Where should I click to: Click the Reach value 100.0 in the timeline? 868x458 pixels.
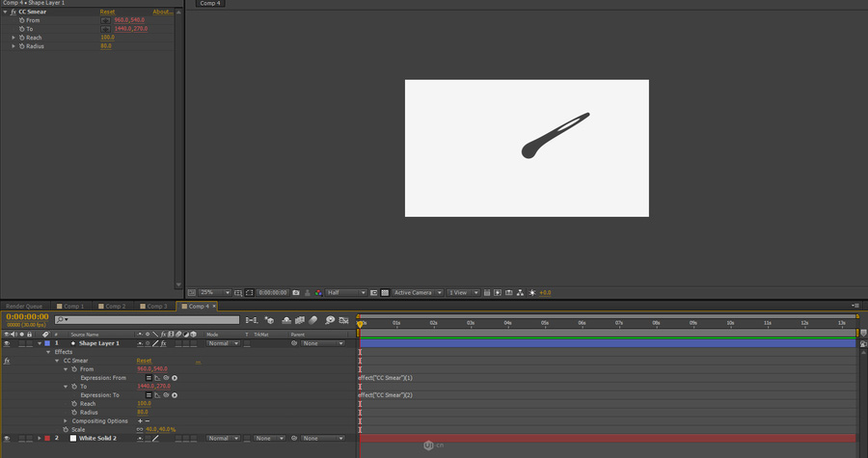point(144,403)
